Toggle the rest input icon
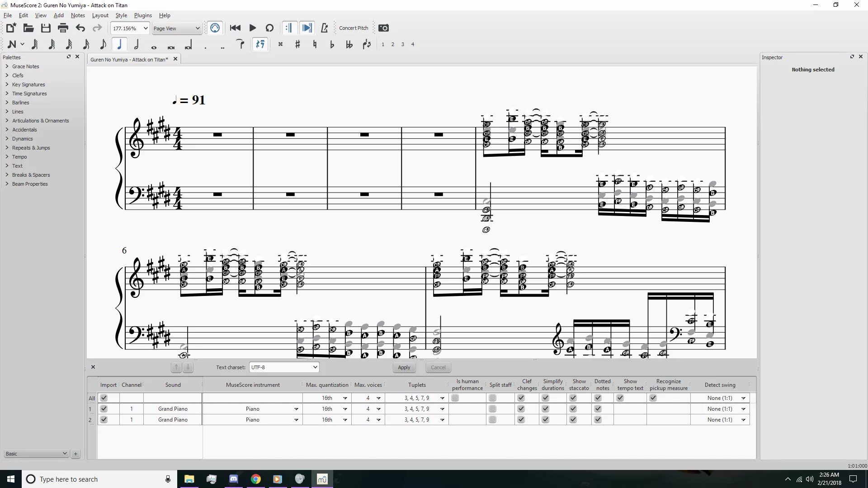Viewport: 868px width, 488px height. click(260, 44)
